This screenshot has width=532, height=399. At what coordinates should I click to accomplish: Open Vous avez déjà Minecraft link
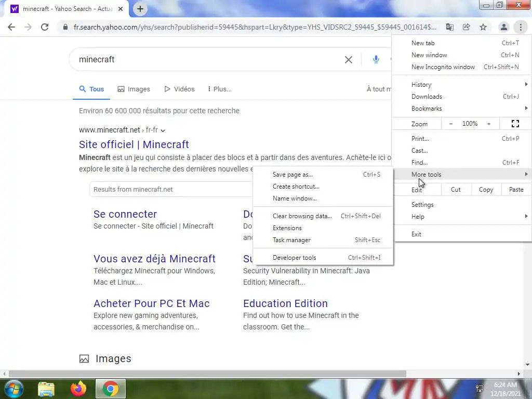(154, 259)
